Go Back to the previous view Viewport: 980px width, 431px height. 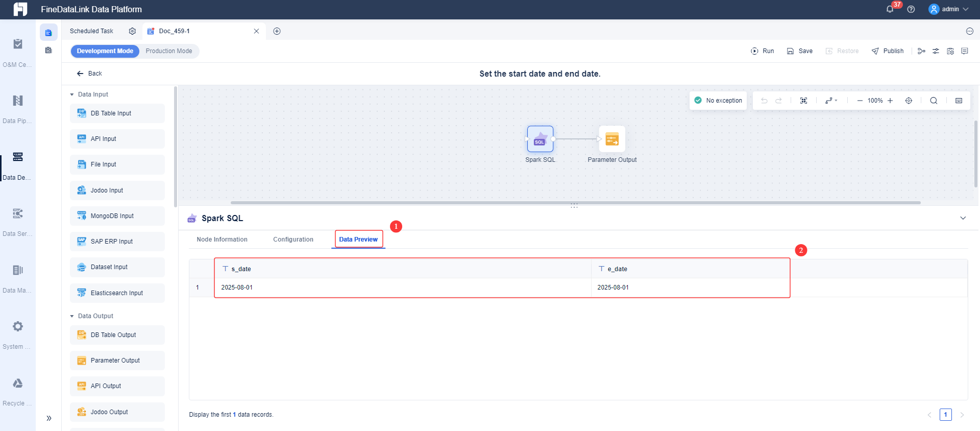[x=89, y=74]
